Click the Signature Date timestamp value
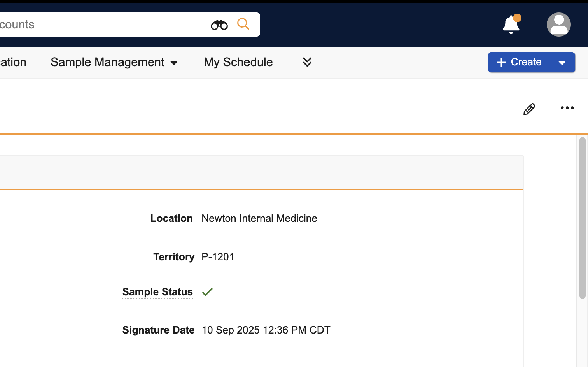The image size is (588, 367). [x=266, y=330]
